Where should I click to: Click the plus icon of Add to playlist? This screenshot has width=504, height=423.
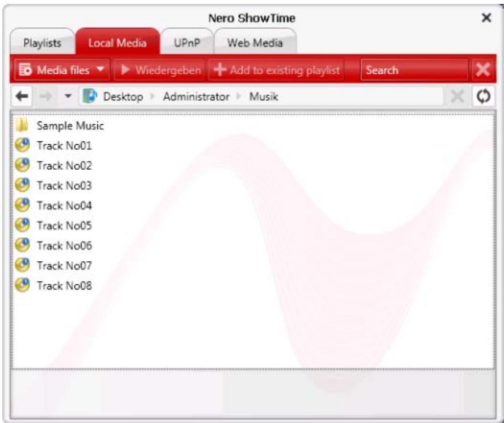(220, 69)
